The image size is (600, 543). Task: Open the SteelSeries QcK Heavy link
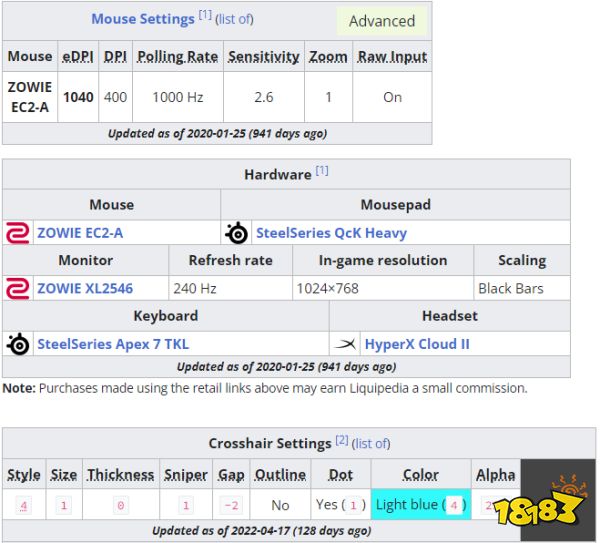point(331,233)
